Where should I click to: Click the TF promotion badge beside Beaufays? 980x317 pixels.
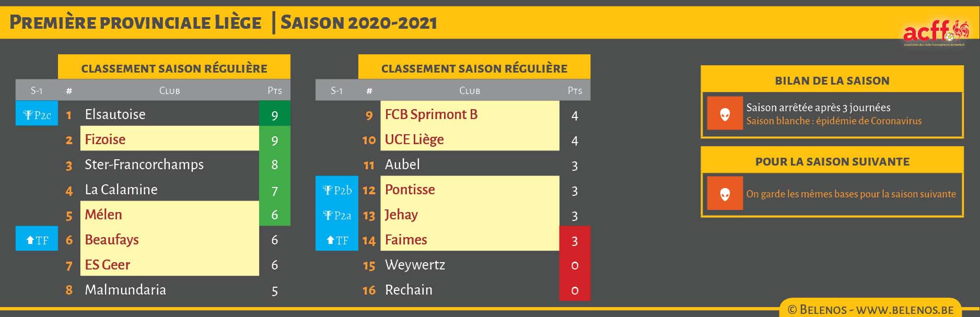tap(37, 240)
